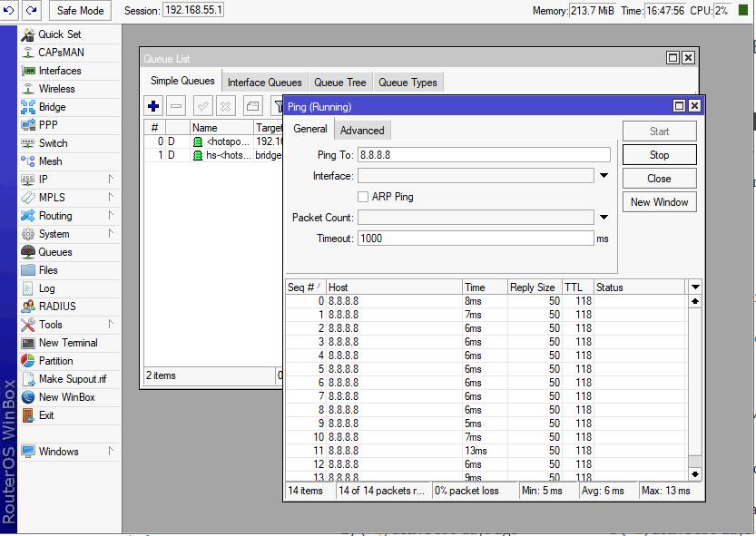Open Queues in sidebar
Screen dimensions: 756x536
[70, 252]
